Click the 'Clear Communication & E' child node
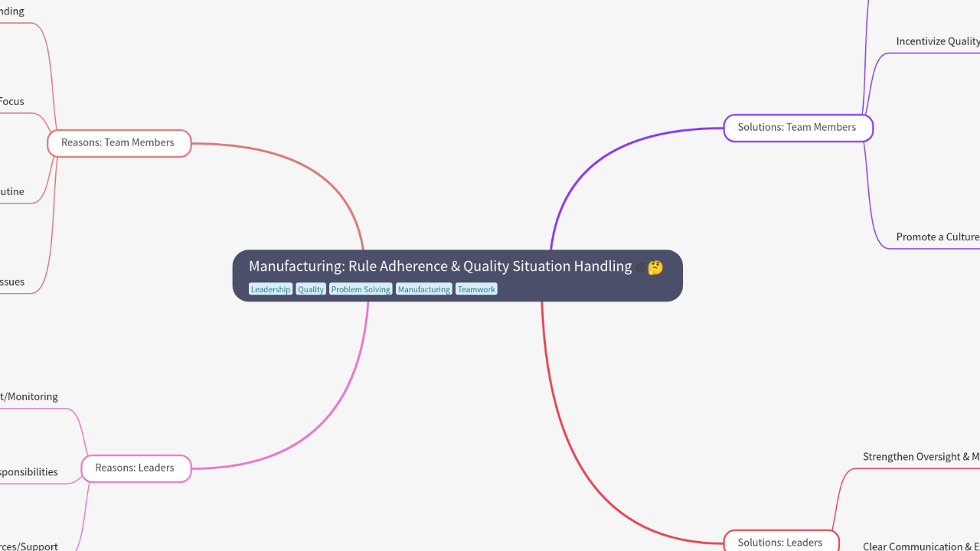Viewport: 980px width, 551px height. 921,546
